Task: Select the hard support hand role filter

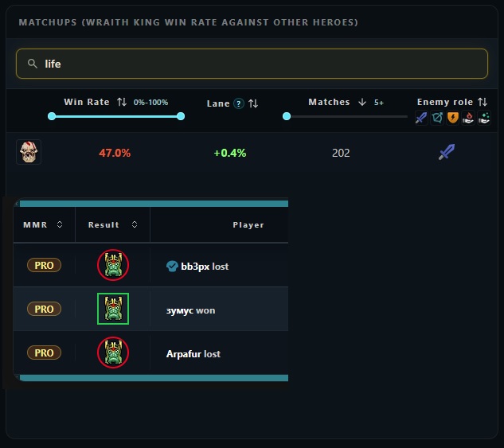Action: (484, 118)
